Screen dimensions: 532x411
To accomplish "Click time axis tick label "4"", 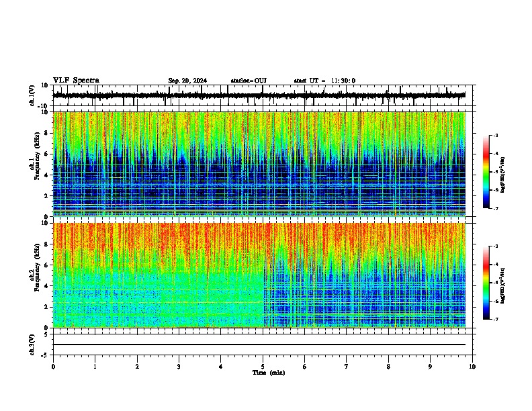I will point(221,367).
